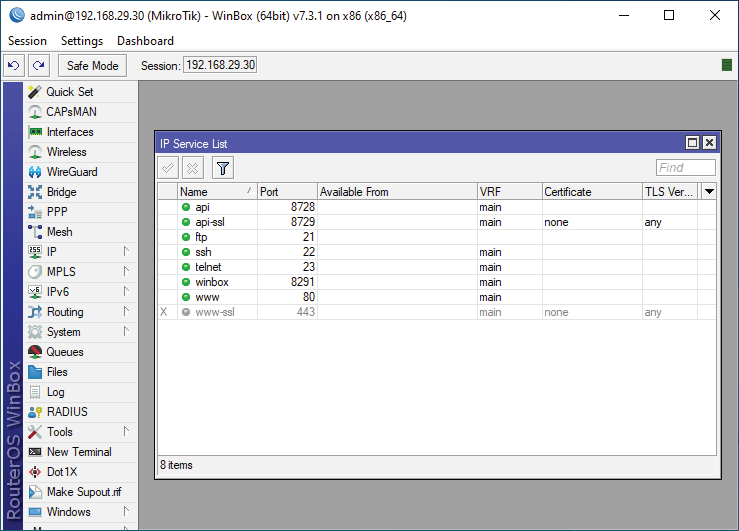This screenshot has width=739, height=531.
Task: Click the Redo arrow toolbar button
Action: (39, 65)
